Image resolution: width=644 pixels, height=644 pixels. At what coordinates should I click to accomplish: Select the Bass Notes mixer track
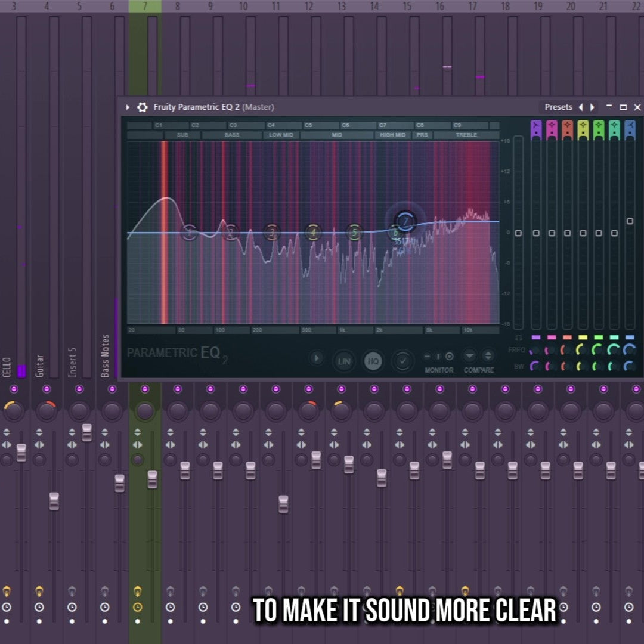click(x=106, y=356)
